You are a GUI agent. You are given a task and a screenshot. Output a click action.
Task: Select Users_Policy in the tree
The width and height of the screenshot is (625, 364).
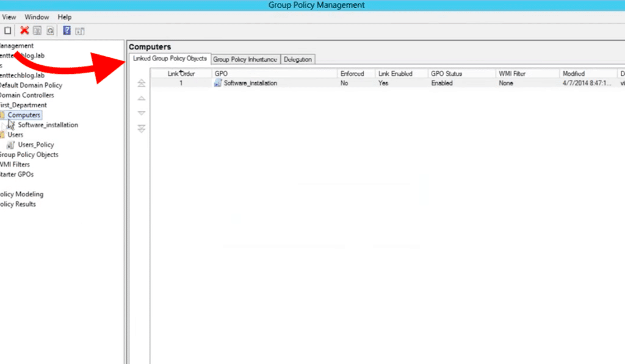click(36, 145)
